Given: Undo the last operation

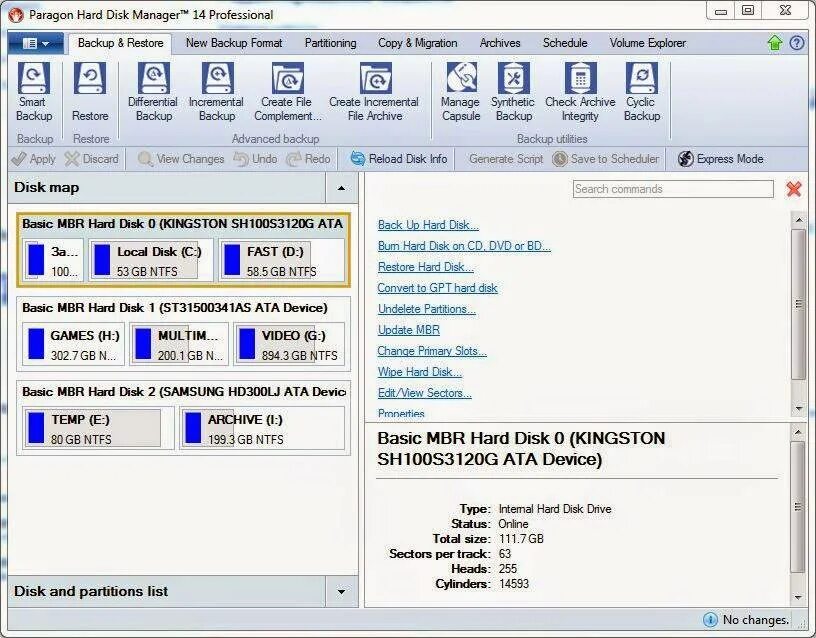Looking at the screenshot, I should (256, 159).
